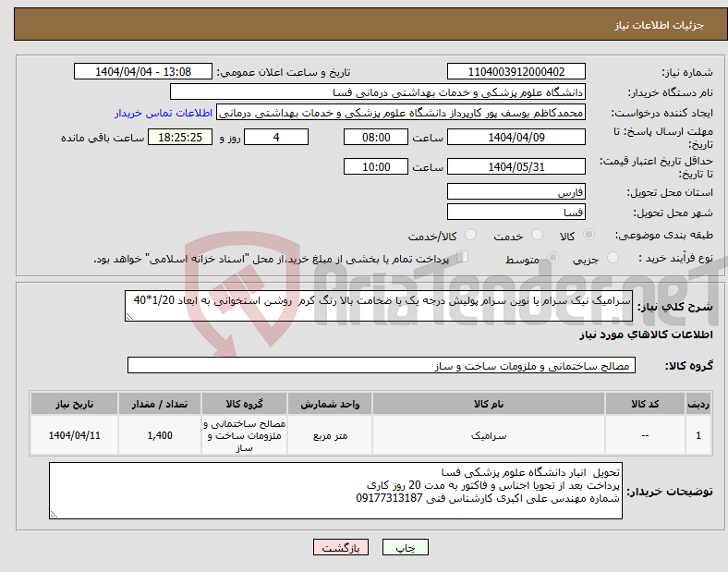Click the متر مربع unit cell
Image resolution: width=728 pixels, height=572 pixels.
point(330,435)
